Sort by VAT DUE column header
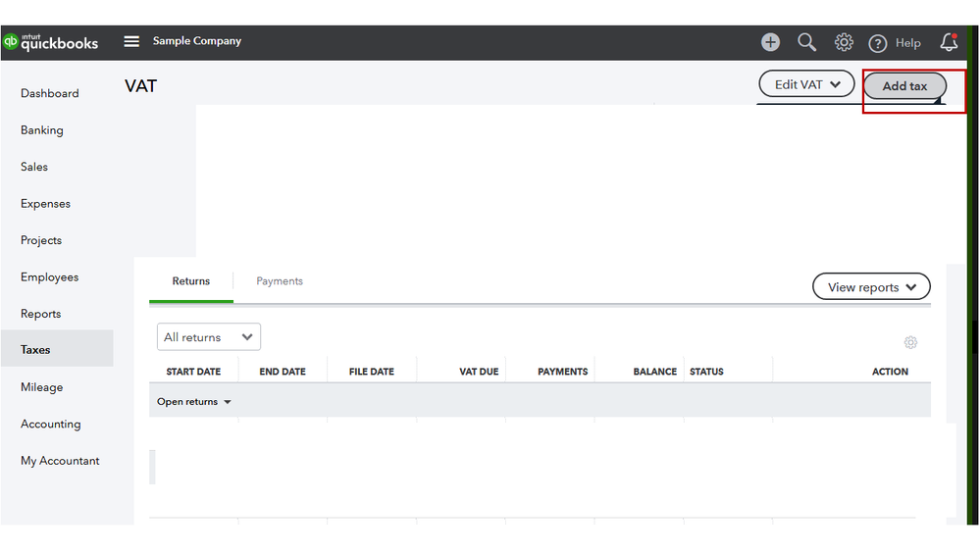Screen dimensions: 980x551 coord(479,371)
